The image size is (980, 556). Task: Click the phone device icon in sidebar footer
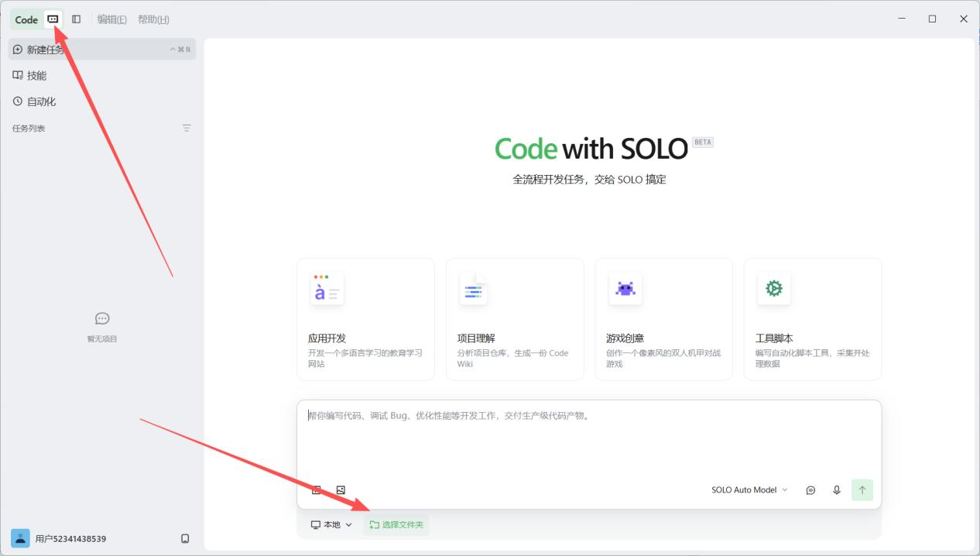point(185,539)
